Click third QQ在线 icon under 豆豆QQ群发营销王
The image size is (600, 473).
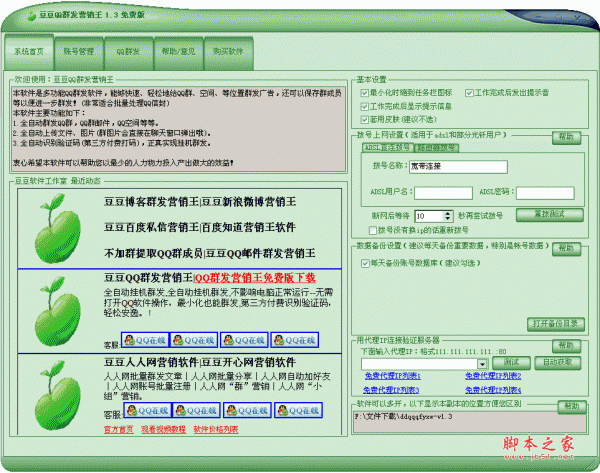[245, 340]
